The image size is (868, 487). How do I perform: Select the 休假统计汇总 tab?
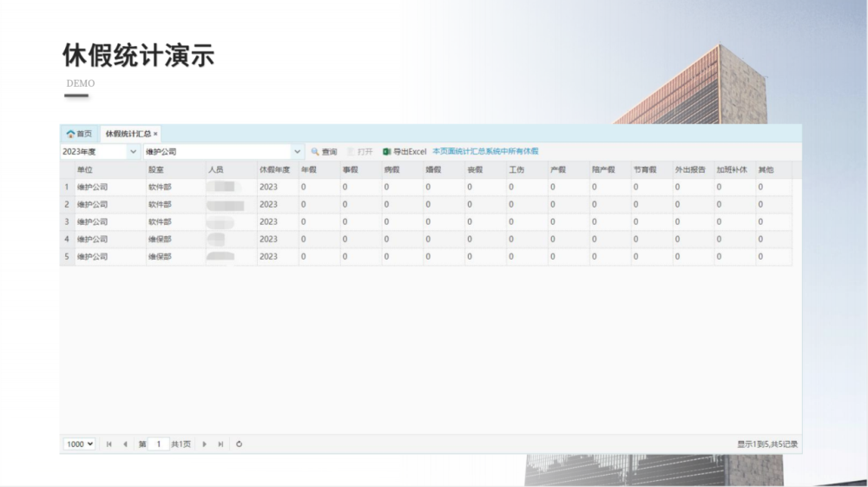[x=128, y=135]
